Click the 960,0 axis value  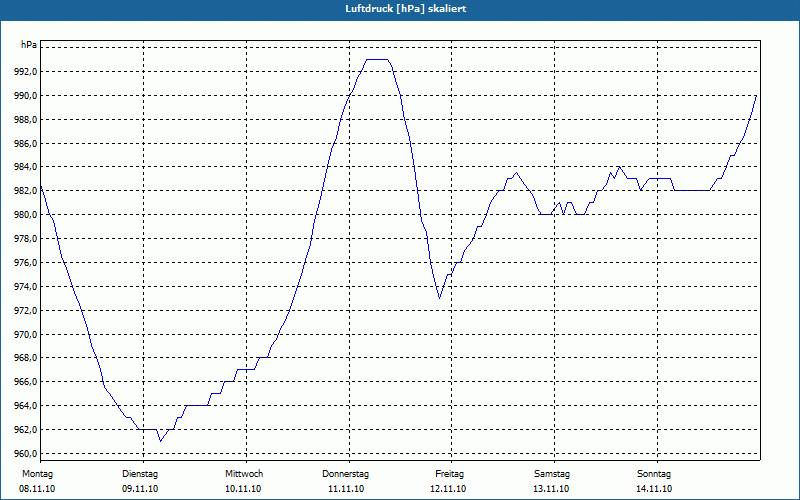coord(25,454)
